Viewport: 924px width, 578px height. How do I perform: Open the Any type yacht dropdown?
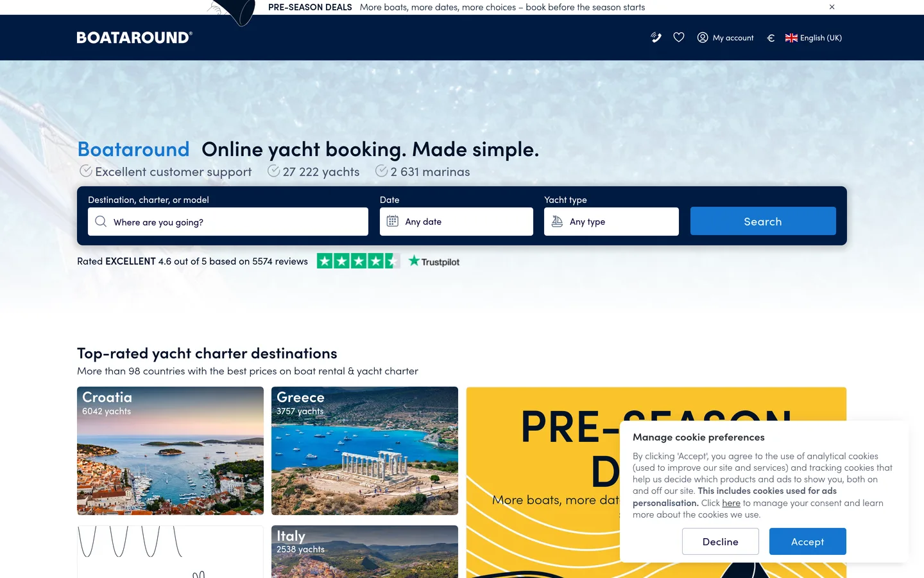tap(612, 222)
